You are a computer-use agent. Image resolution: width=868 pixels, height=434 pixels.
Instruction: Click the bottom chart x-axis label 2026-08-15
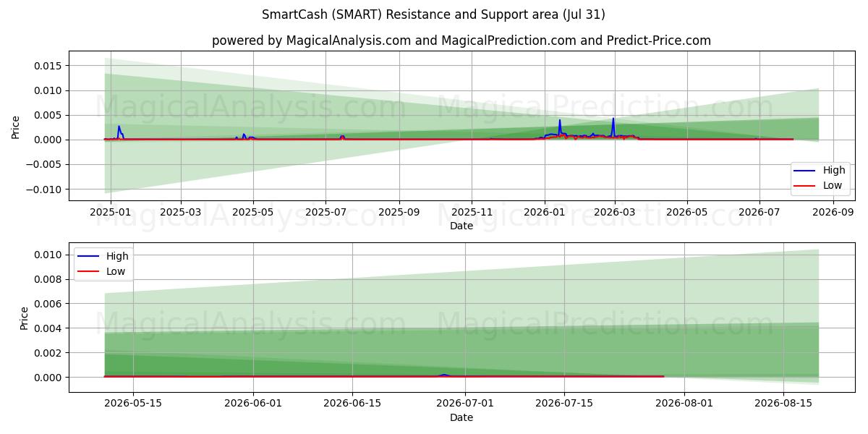coord(783,404)
